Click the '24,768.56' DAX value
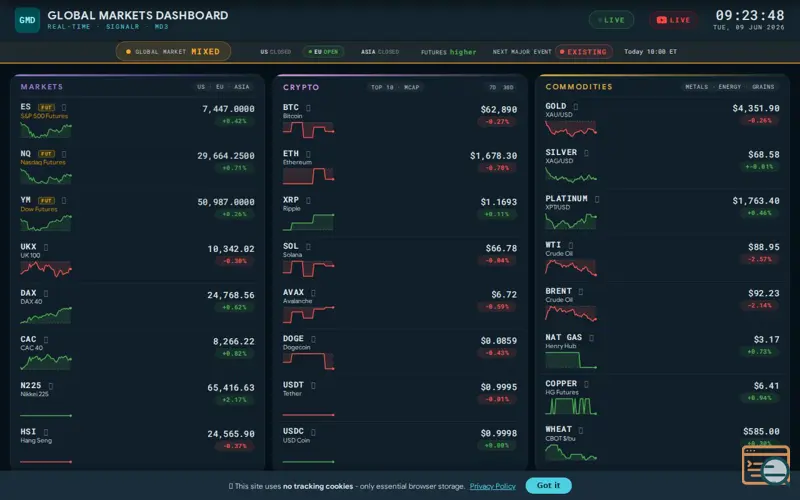 (231, 295)
